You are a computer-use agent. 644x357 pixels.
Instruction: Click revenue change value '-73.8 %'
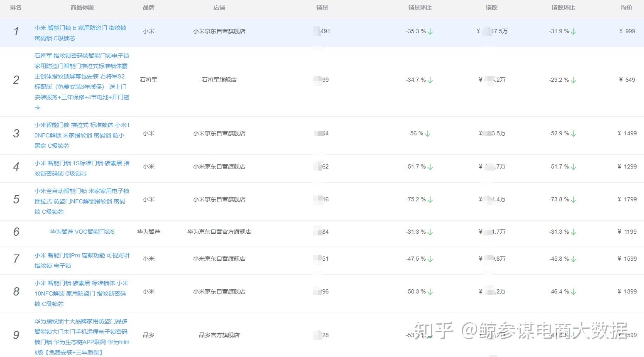coord(559,199)
